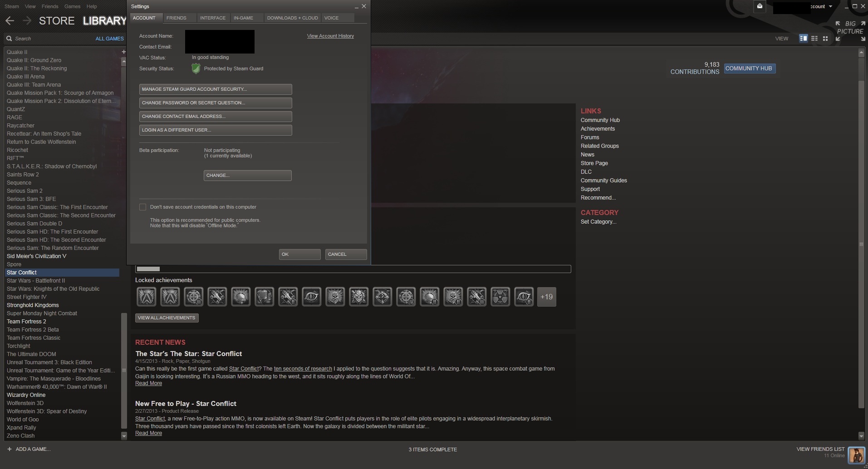Switch library to detail view icon
The height and width of the screenshot is (469, 868).
click(803, 39)
